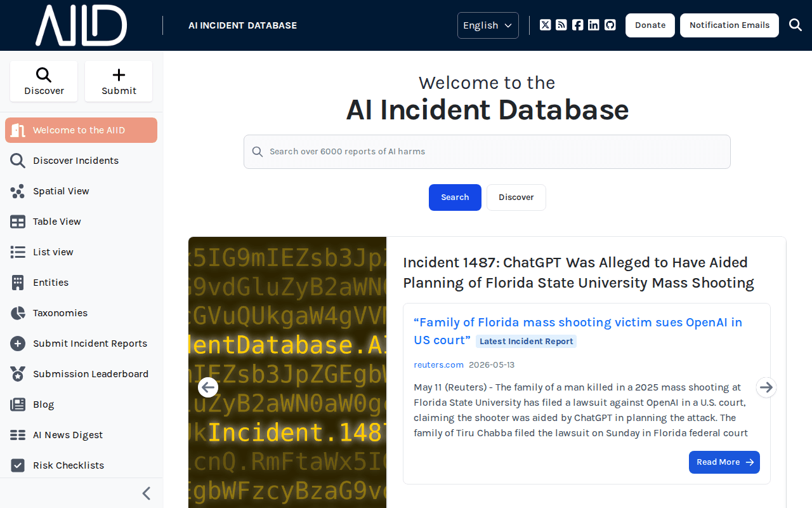Click the AI News Digest icon

click(18, 435)
